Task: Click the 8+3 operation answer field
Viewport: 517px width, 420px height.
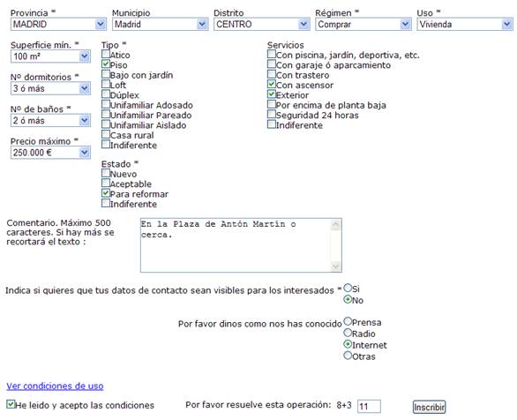Action: [369, 406]
